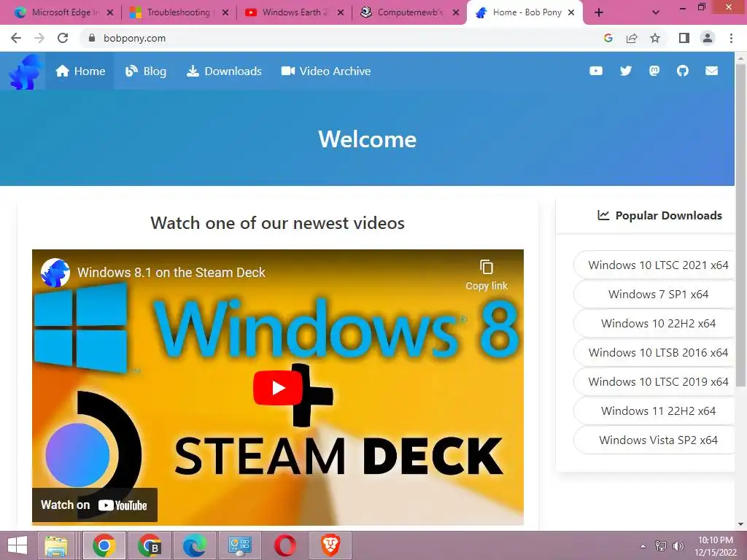Open the Video Archive navigation item

(x=326, y=71)
